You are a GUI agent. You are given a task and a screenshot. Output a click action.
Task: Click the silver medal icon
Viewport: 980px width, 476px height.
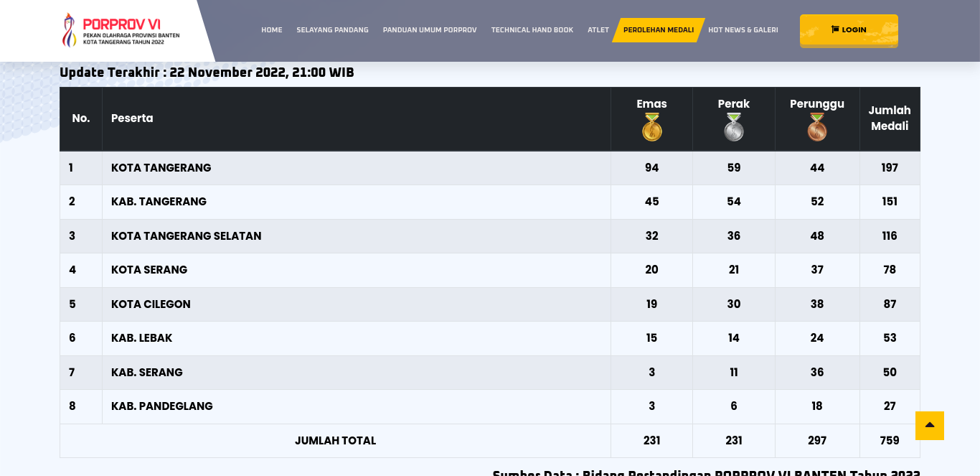pos(733,128)
